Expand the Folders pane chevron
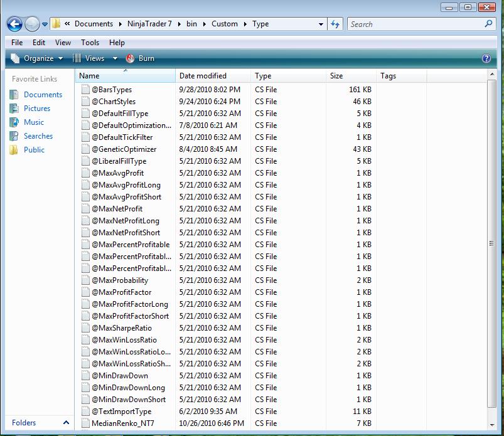The width and height of the screenshot is (504, 436). coord(66,422)
